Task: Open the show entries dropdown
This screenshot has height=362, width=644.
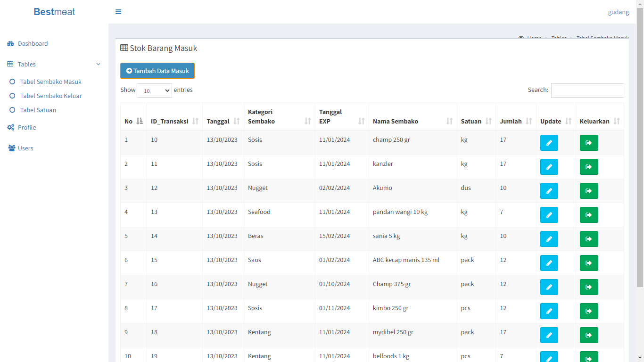Action: 154,90
